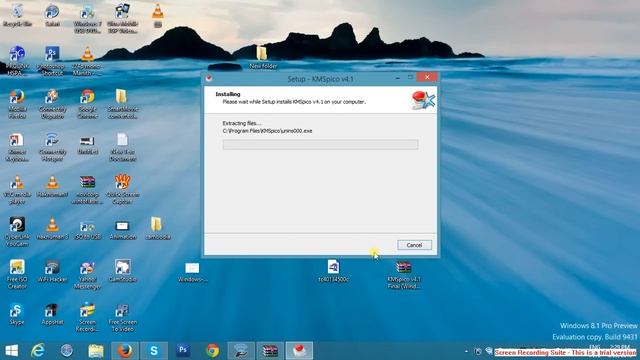Select the camtoolal folder on the desktop
This screenshot has width=640, height=360.
(158, 229)
